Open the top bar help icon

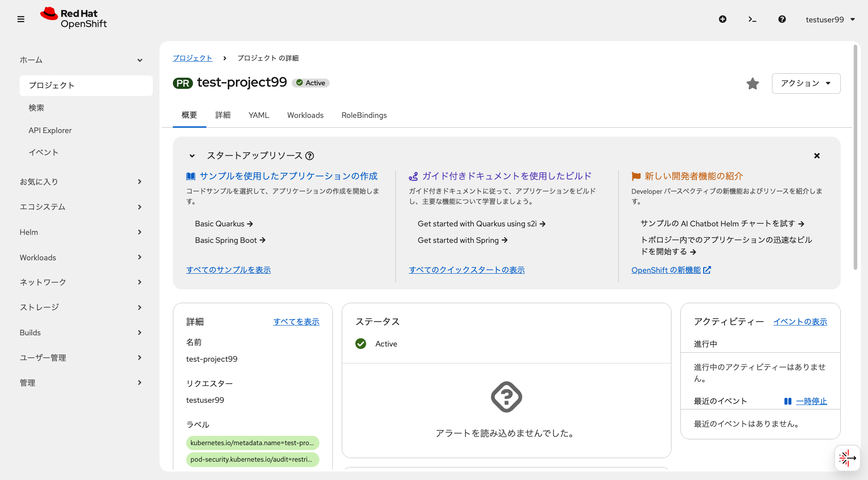[782, 19]
